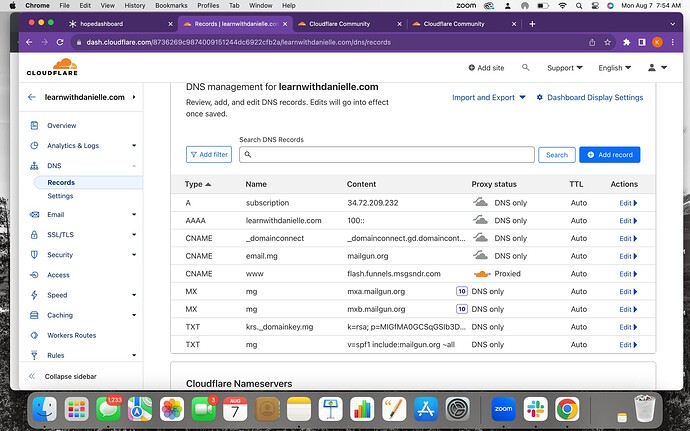Open Slack from the Dock
This screenshot has height=431, width=690.
[535, 409]
